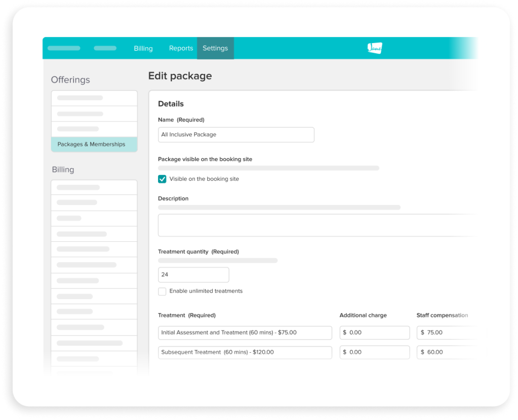
Task: Click the Treatment quantity field showing 24
Action: (x=193, y=275)
